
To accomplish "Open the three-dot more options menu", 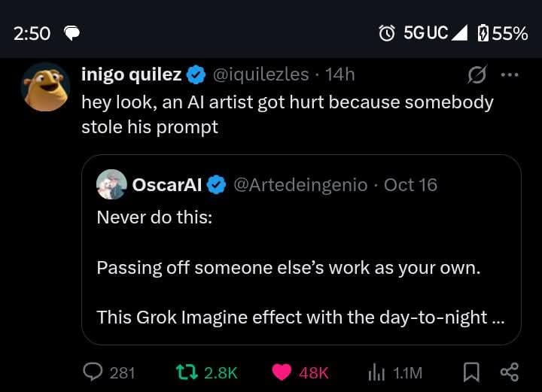I will (510, 75).
